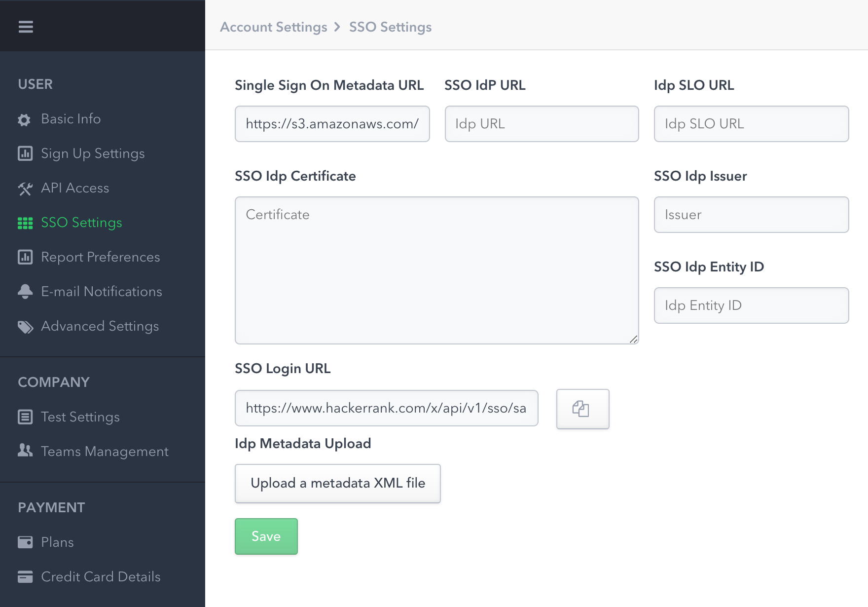Select the grid icon beside SSO Settings
The height and width of the screenshot is (607, 868).
(25, 223)
